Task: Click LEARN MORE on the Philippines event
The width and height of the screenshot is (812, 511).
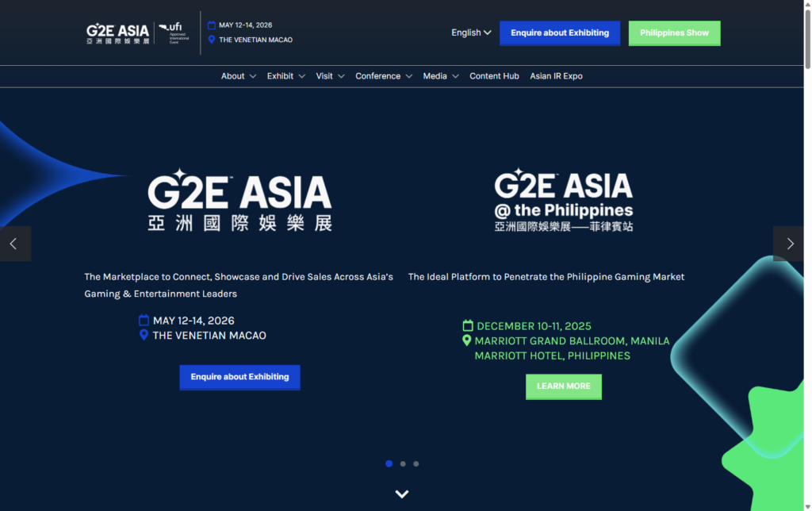Action: 564,386
